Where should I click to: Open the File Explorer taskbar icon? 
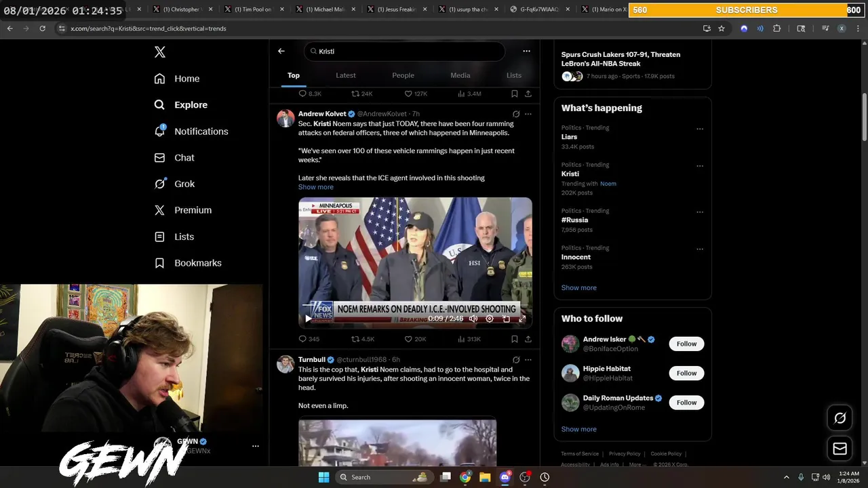click(x=485, y=477)
